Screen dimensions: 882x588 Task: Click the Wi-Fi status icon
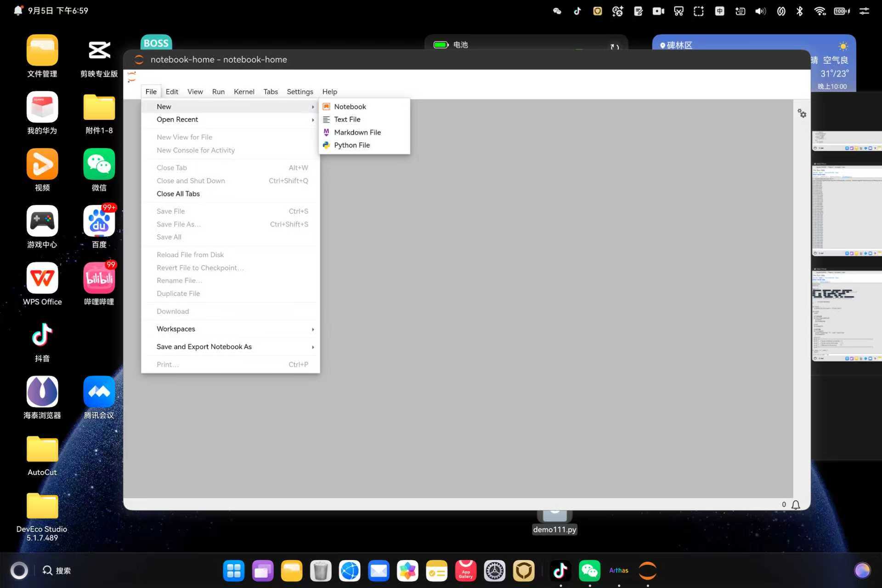point(820,11)
